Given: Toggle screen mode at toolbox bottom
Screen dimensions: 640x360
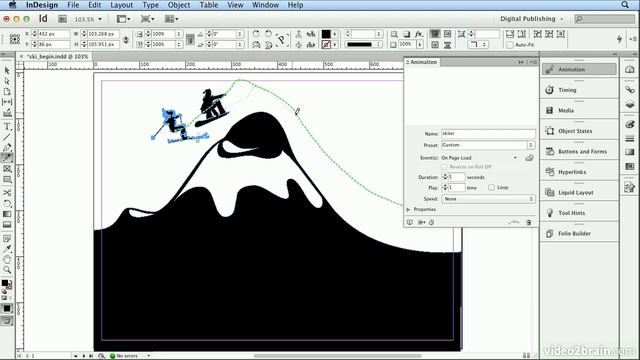Looking at the screenshot, I should (7, 321).
